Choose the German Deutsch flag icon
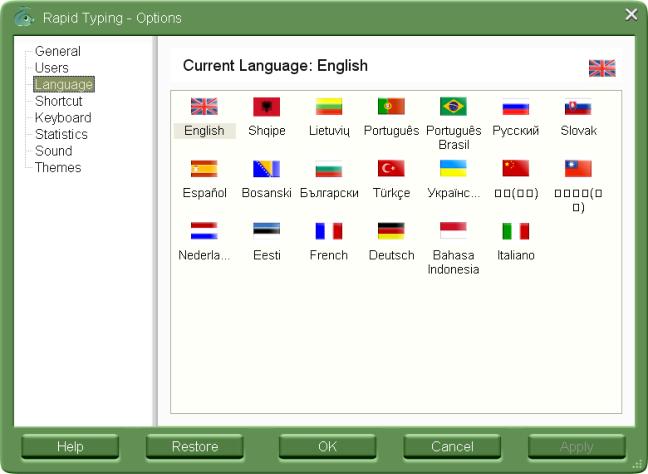Screen dimensions: 648x474 click(x=391, y=231)
